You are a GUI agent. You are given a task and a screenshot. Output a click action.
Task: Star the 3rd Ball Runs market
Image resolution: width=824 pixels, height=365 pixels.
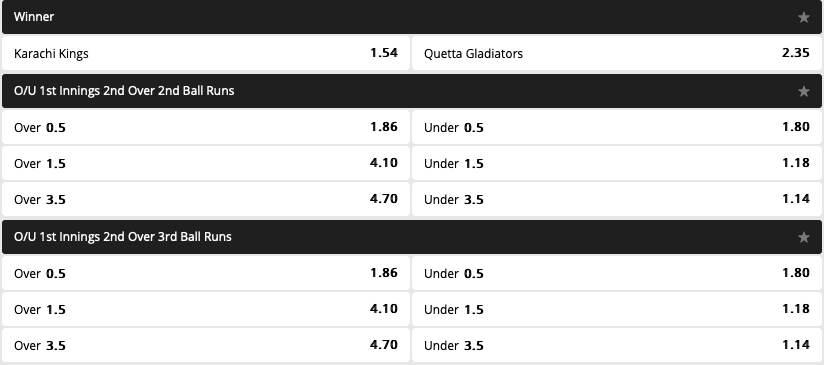coord(804,237)
